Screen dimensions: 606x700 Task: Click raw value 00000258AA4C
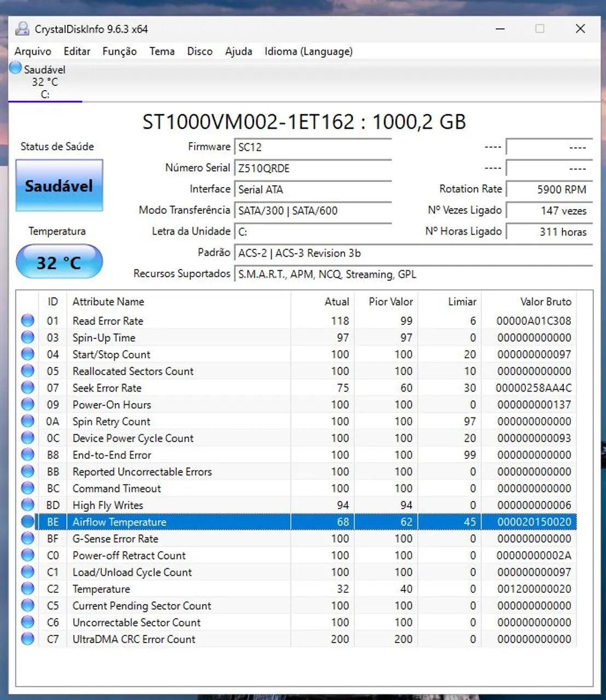point(534,388)
